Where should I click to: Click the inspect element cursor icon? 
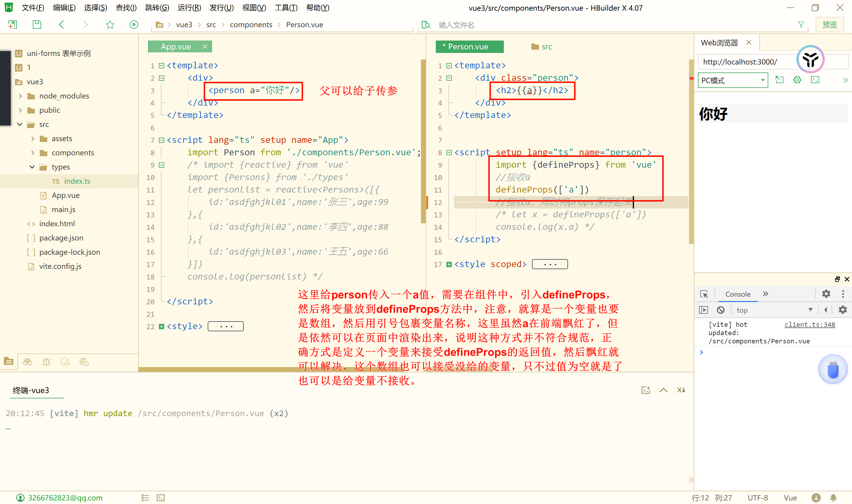(x=704, y=294)
